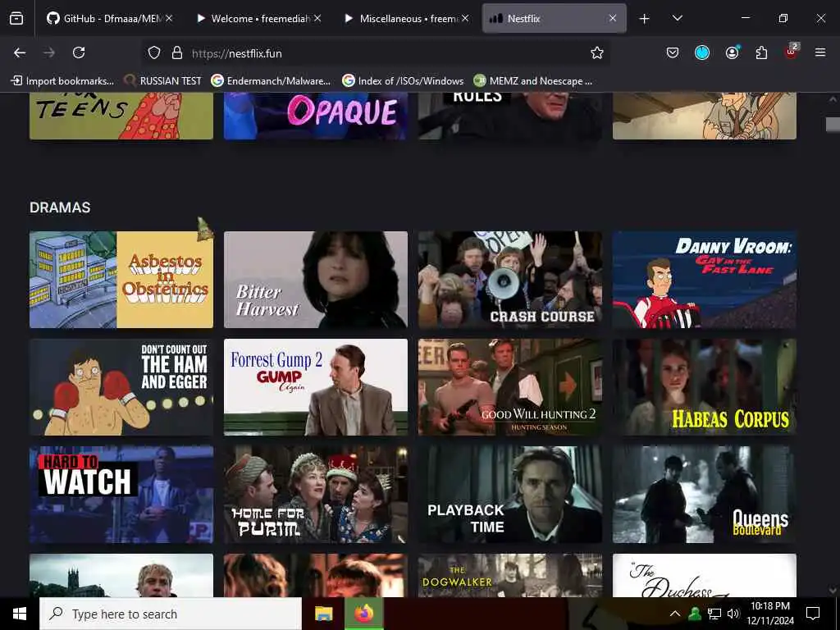Open the blue circular toolbar extension icon
The width and height of the screenshot is (840, 630).
[702, 52]
